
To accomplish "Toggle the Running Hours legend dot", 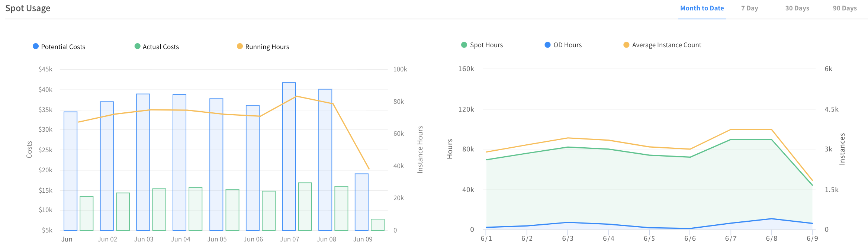I will (x=240, y=46).
